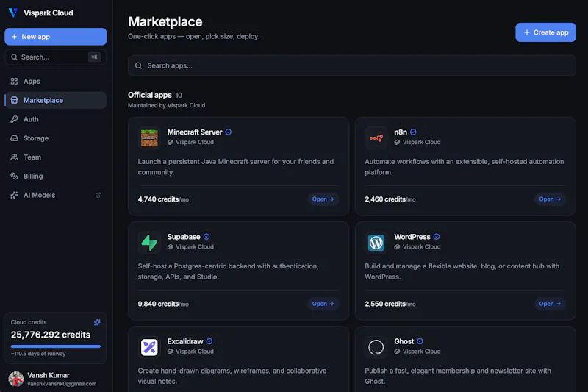Click the external link icon beside AI Models
The height and width of the screenshot is (392, 588).
click(98, 195)
